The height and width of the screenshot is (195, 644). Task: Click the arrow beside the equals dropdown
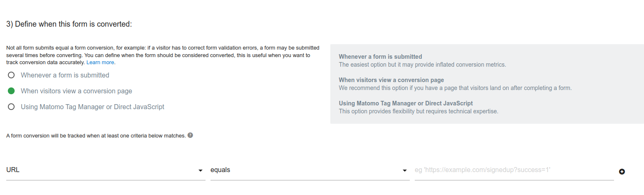(x=405, y=170)
